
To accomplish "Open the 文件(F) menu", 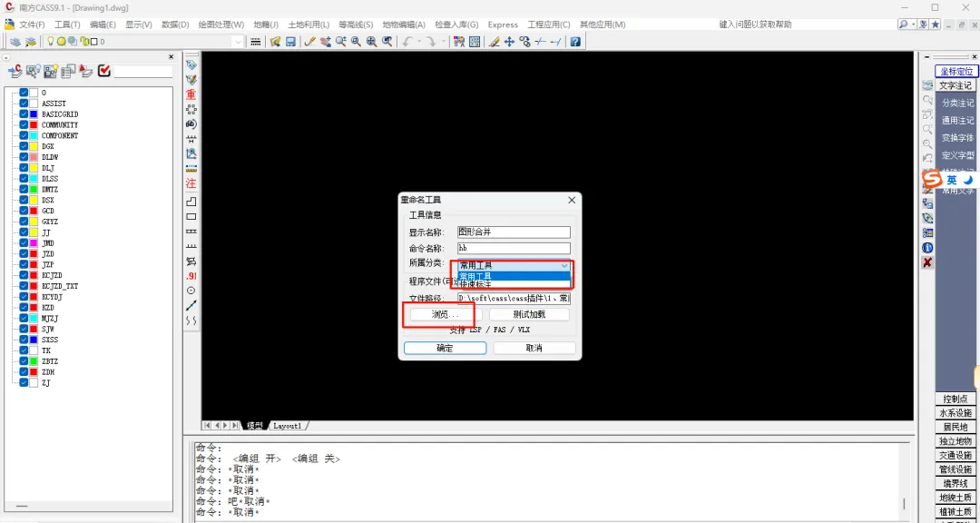I will 32,25.
